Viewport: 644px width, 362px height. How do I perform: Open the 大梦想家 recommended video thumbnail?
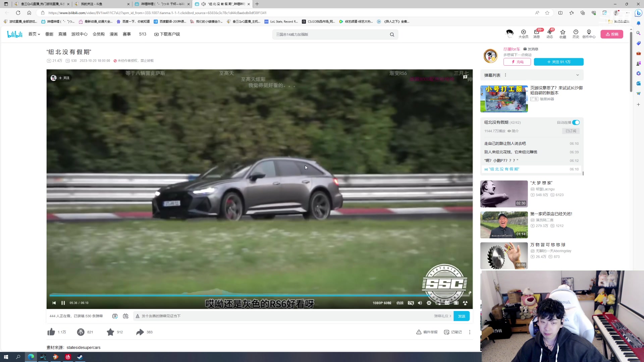504,194
